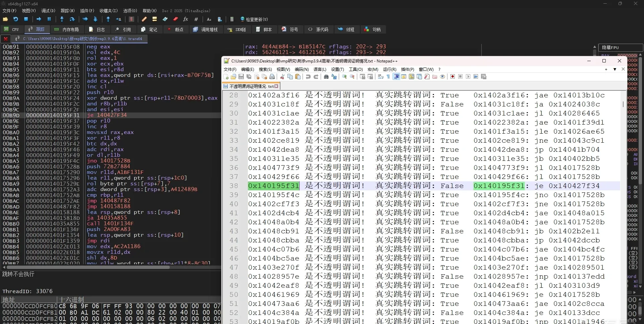Click 检查更新(U) in x64dbg toolbar
644x324 pixels.
pos(254,19)
